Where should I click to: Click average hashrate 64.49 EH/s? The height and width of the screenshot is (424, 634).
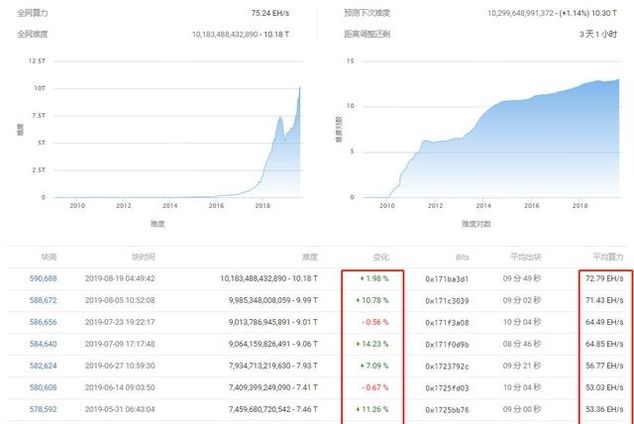click(x=604, y=322)
